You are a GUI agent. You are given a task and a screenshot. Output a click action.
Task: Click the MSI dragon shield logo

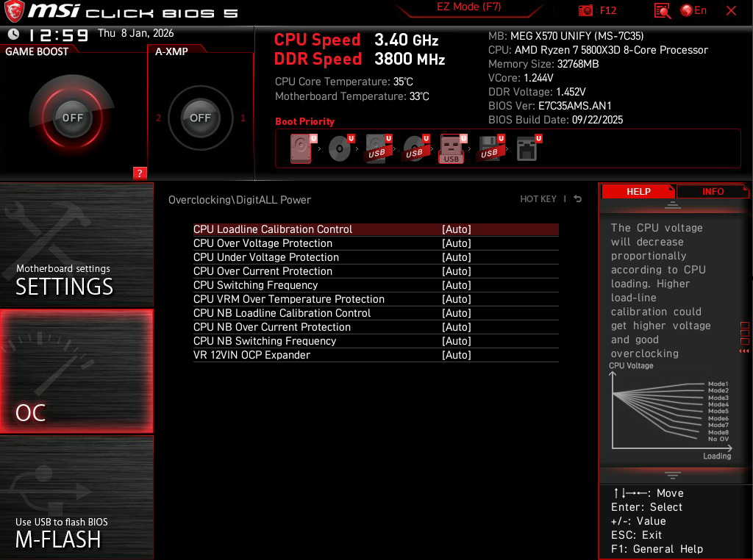point(13,11)
